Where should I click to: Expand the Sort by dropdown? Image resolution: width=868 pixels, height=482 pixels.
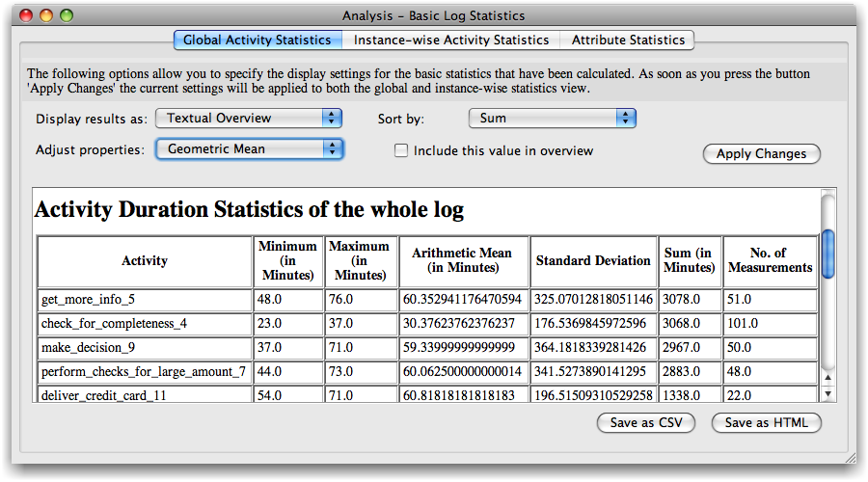point(552,118)
